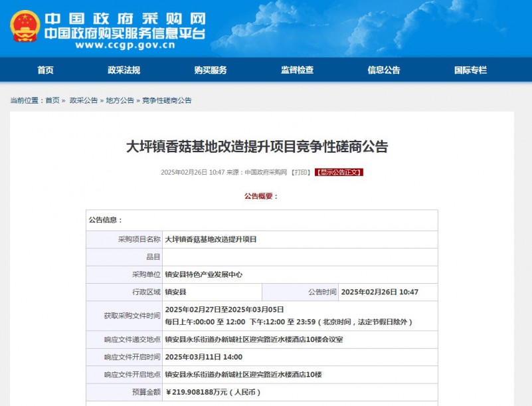Viewport: 532px width, 406px height.
Task: Click the source text 来源：中国政府采购网
Action: click(x=257, y=173)
